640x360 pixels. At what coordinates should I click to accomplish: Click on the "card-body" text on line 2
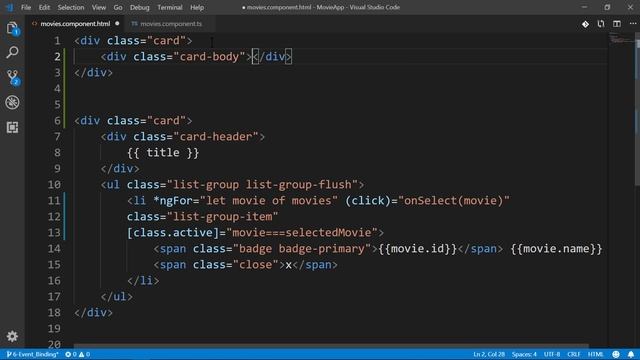[x=209, y=57]
